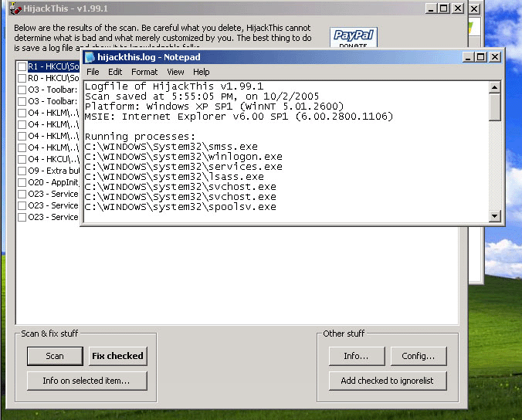Click the Notepad scrollbar up arrow
Image resolution: width=522 pixels, height=420 pixels.
click(x=495, y=87)
